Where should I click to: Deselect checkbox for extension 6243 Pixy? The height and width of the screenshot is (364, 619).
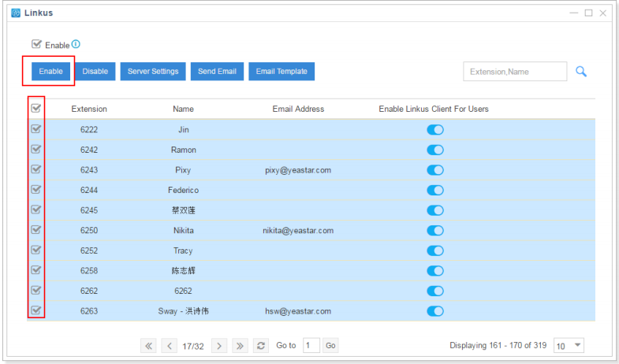tap(36, 169)
